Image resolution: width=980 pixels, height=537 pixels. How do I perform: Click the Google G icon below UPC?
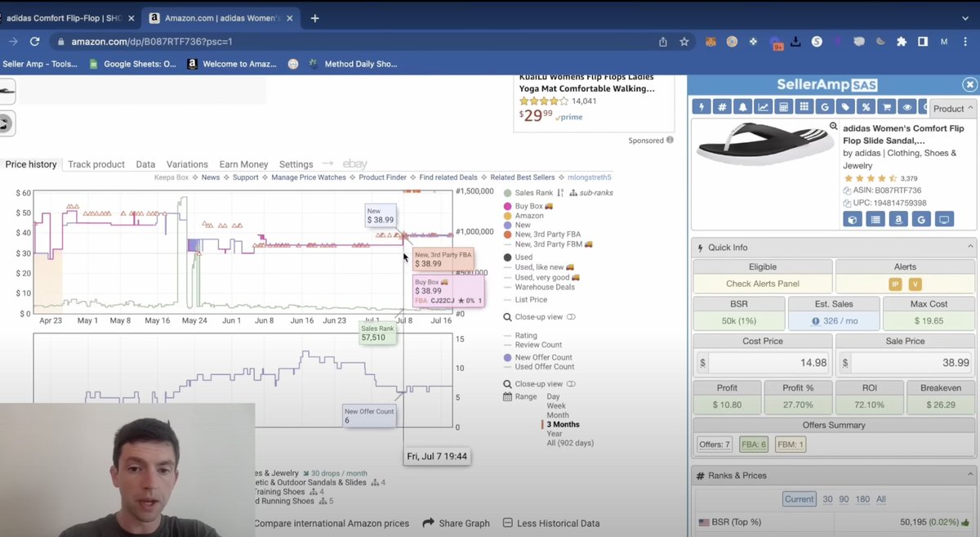(x=921, y=219)
